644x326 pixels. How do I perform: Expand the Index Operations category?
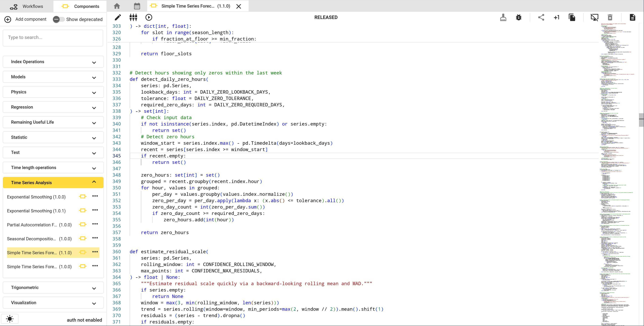(53, 62)
